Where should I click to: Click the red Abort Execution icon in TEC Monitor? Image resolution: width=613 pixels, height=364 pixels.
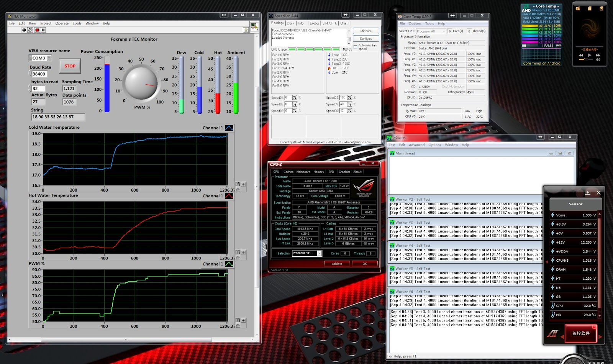(37, 30)
